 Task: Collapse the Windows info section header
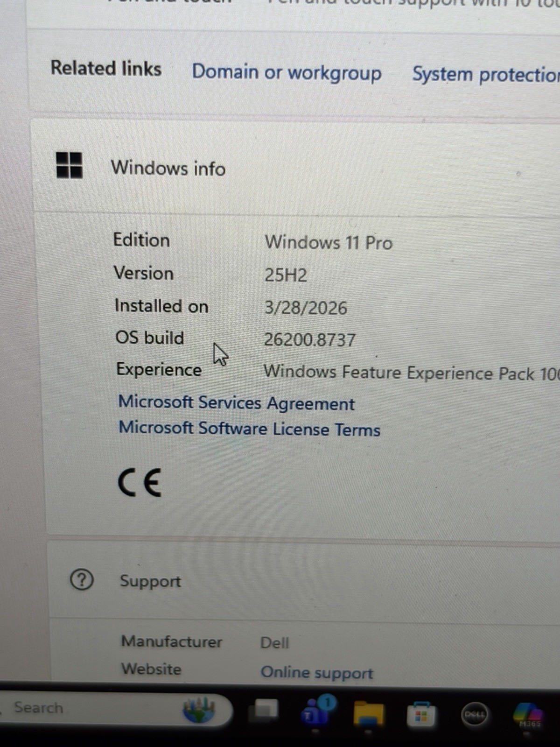pyautogui.click(x=297, y=167)
